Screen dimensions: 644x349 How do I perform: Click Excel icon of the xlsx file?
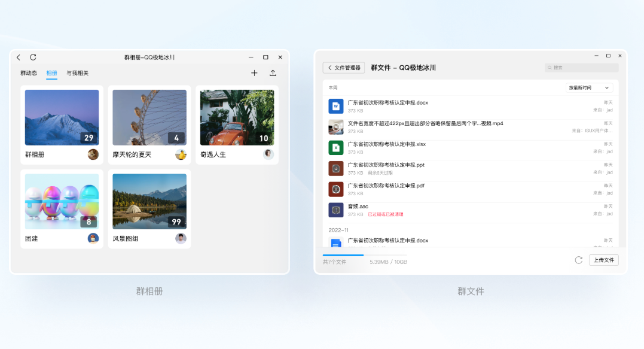[336, 148]
